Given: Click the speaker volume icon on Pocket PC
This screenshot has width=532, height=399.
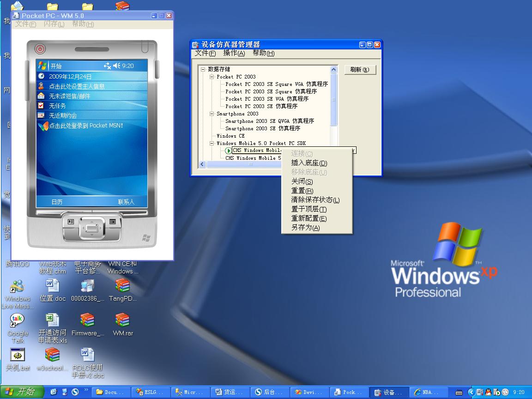Looking at the screenshot, I should tap(116, 66).
